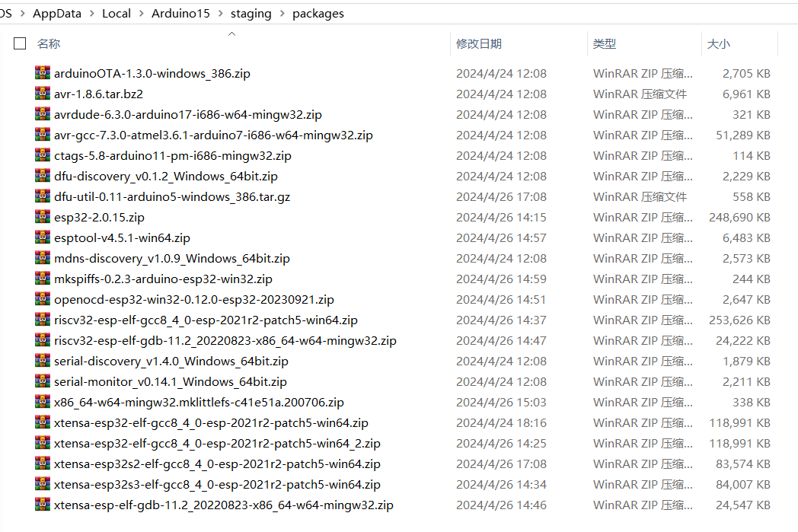Click the icon for xtensa-esp32s2-elf-gcc8 zip
The width and height of the screenshot is (798, 532).
43,463
